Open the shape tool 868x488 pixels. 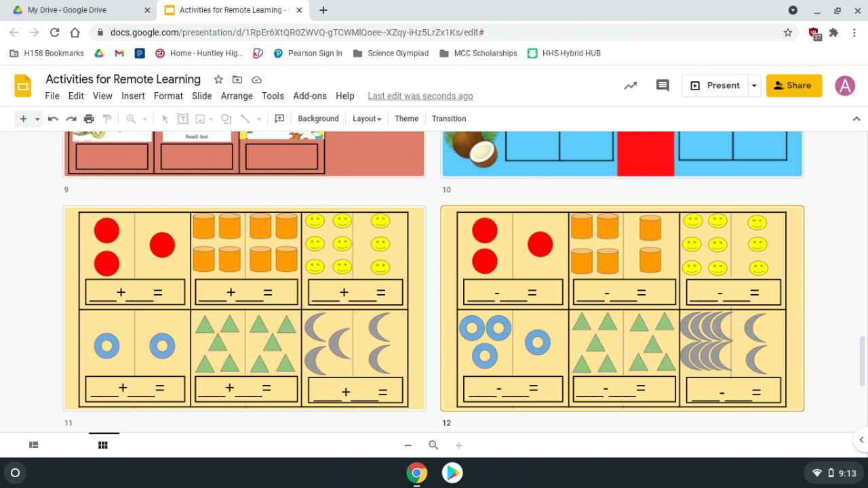[x=226, y=119]
